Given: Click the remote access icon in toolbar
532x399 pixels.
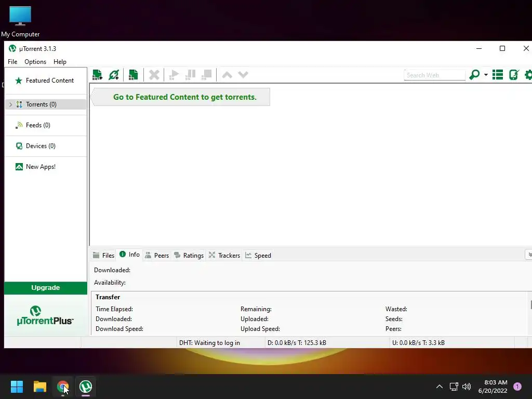Looking at the screenshot, I should (514, 75).
